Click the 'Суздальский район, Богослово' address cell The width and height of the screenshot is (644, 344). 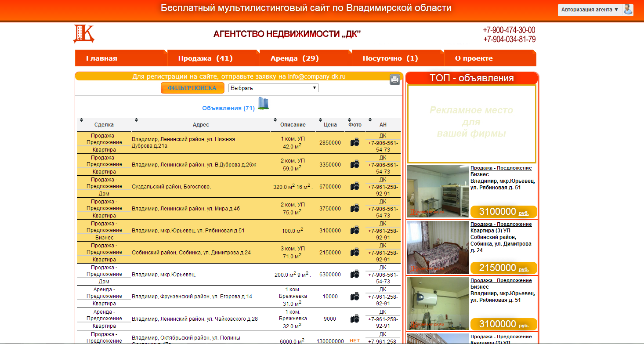(171, 187)
